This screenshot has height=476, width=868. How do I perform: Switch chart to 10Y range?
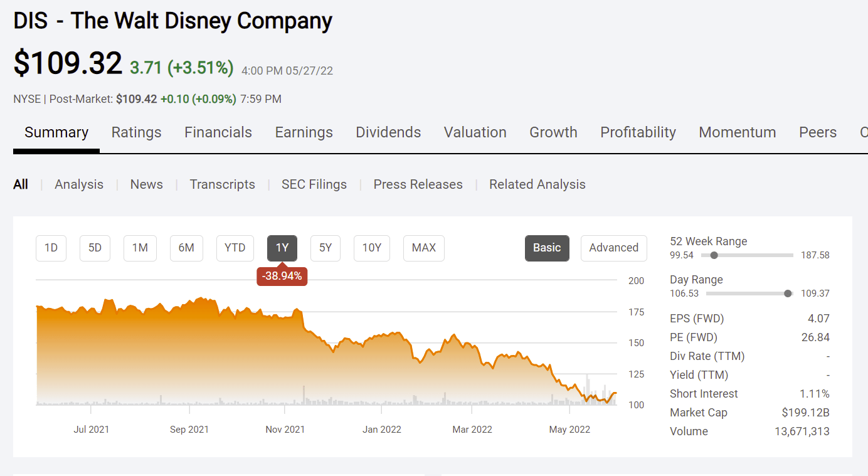tap(372, 248)
